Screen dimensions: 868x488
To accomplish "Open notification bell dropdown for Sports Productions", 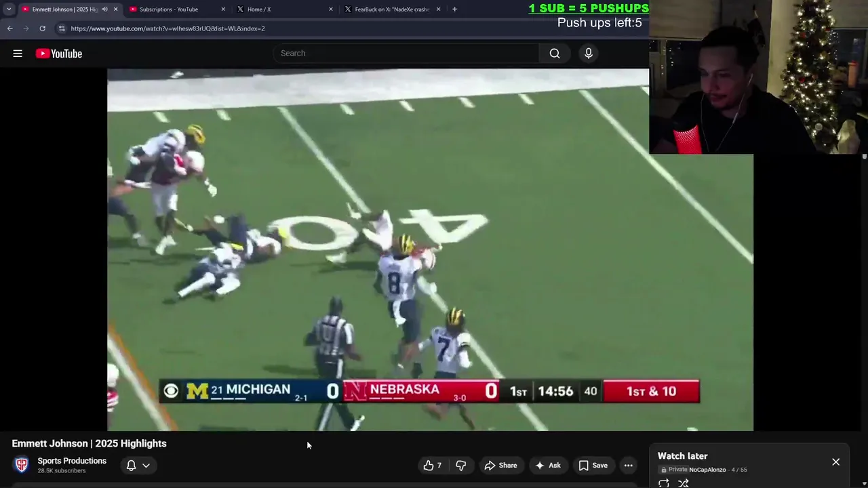I will coord(138,465).
